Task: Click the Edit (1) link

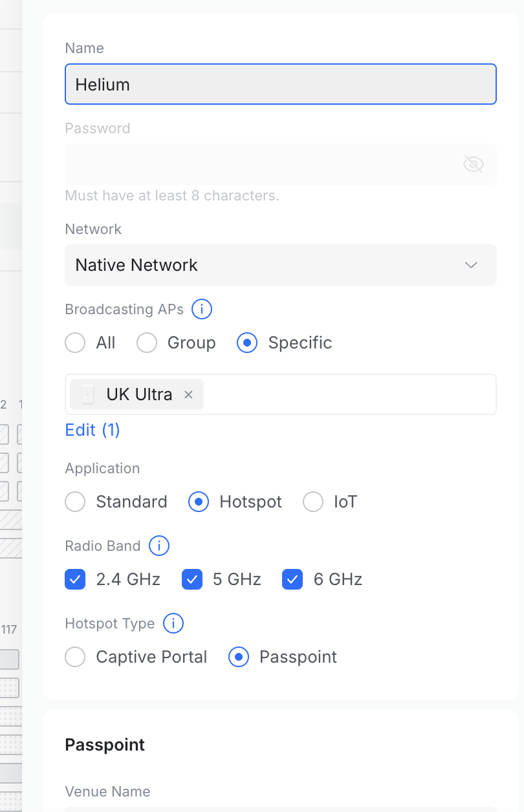Action: click(x=93, y=430)
